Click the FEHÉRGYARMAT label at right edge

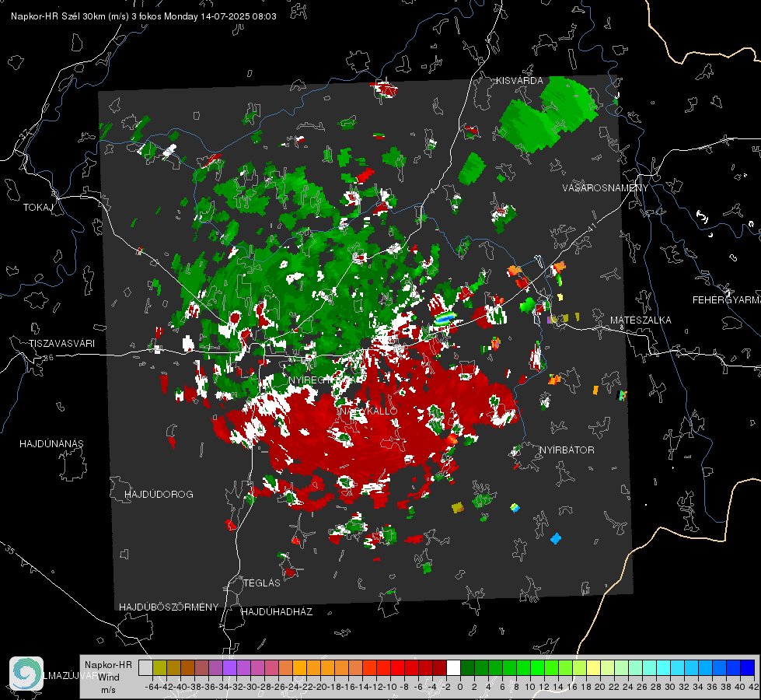coord(726,300)
